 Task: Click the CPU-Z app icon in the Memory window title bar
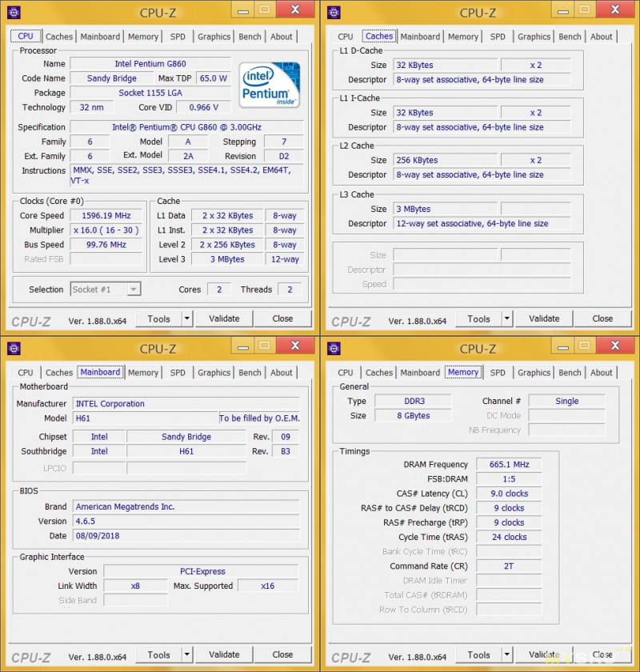point(334,349)
